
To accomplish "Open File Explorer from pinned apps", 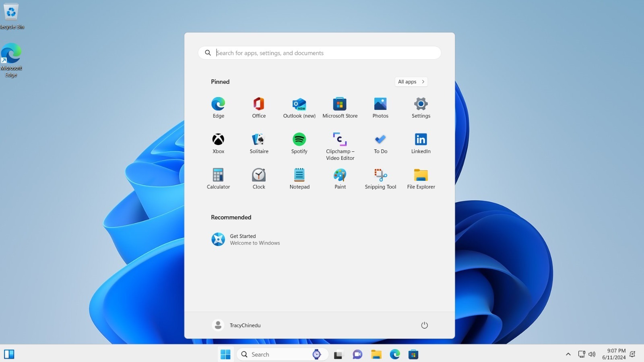I will click(x=421, y=179).
